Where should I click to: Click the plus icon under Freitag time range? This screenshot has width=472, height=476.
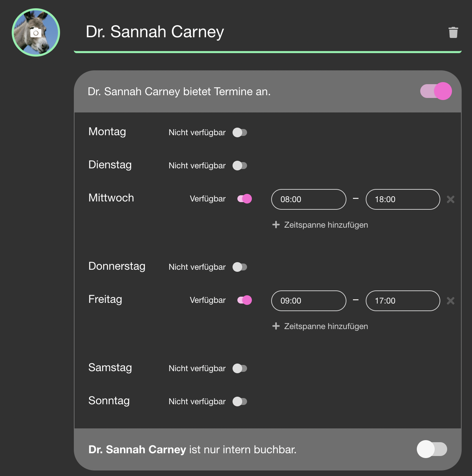pos(276,326)
